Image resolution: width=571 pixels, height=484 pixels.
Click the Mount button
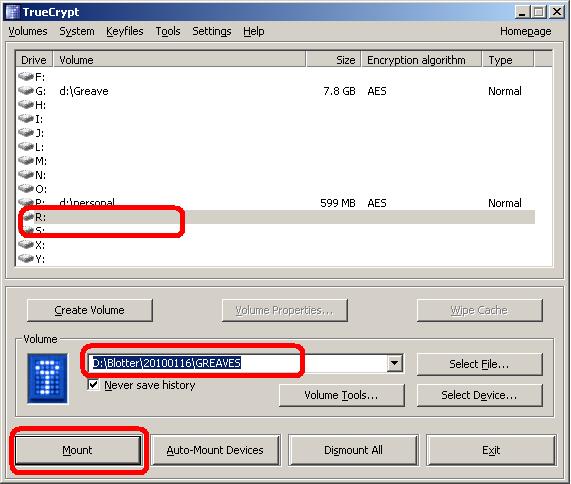(x=77, y=450)
